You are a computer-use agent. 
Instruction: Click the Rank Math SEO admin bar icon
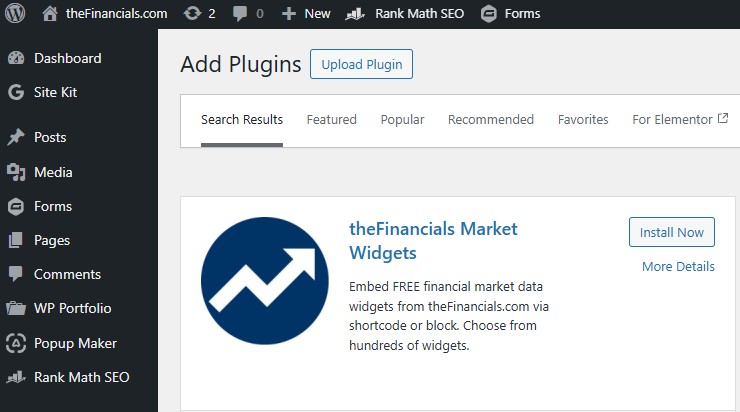(355, 14)
